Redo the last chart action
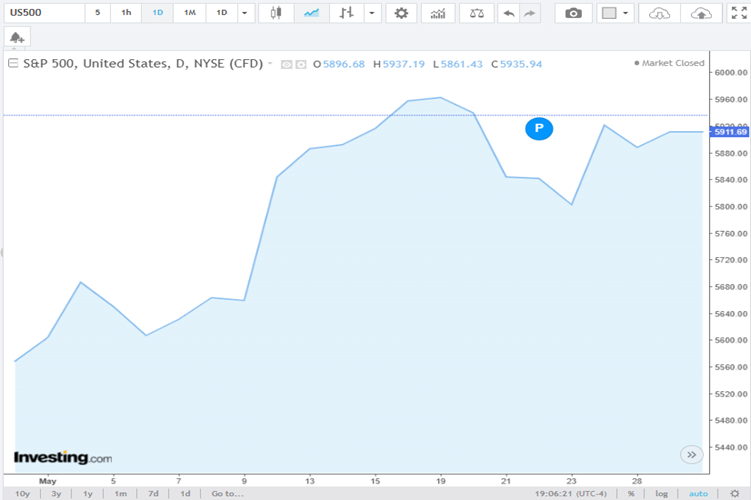Screen dimensions: 751x500 529,13
